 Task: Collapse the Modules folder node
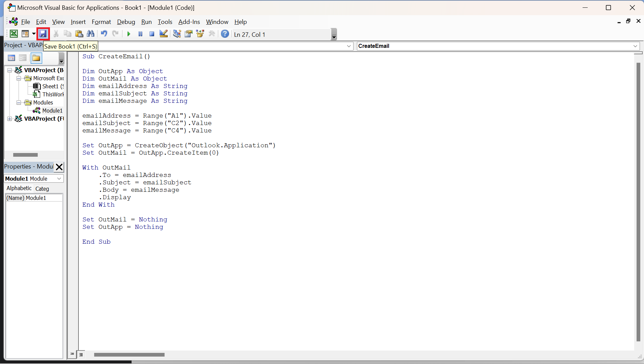(19, 102)
